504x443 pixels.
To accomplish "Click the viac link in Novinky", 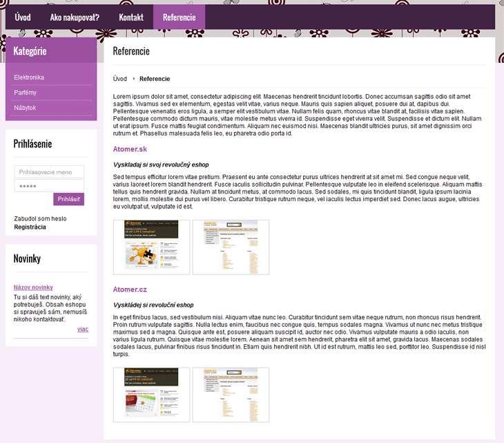I will pyautogui.click(x=83, y=329).
